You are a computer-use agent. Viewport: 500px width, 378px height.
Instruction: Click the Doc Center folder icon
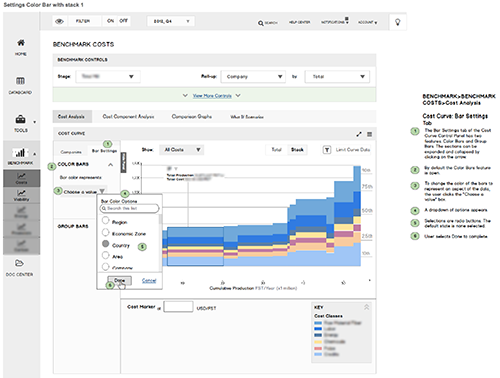pyautogui.click(x=19, y=263)
